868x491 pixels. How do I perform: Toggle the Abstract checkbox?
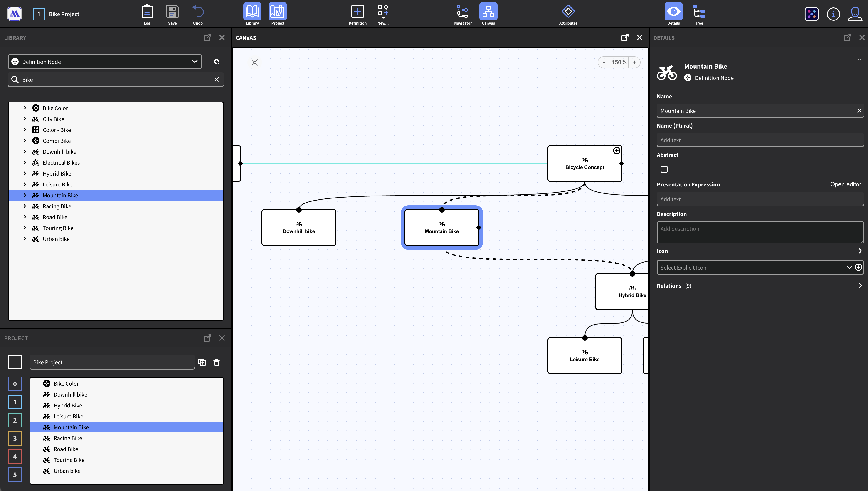tap(664, 169)
